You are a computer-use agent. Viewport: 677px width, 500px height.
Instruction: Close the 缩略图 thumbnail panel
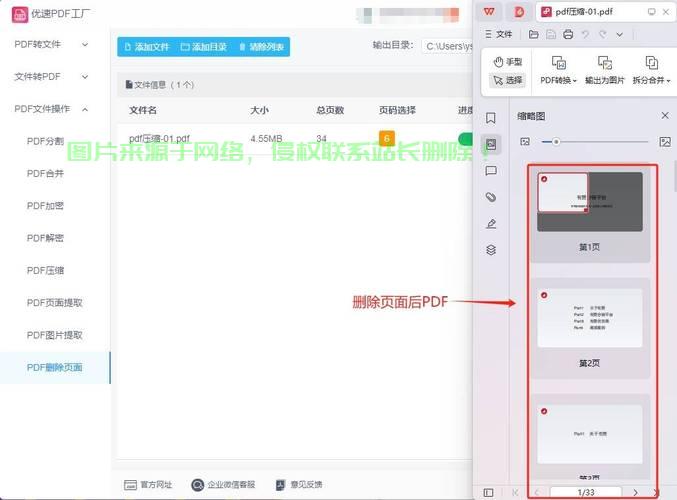[x=665, y=115]
